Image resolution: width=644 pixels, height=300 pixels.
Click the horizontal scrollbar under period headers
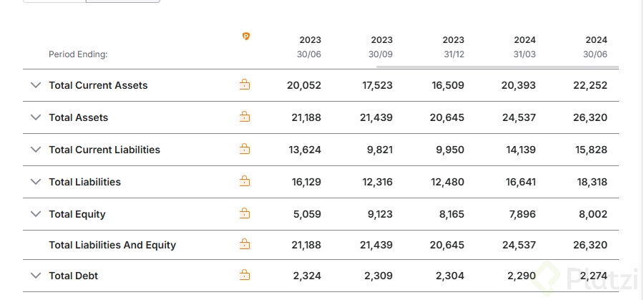pyautogui.click(x=497, y=67)
